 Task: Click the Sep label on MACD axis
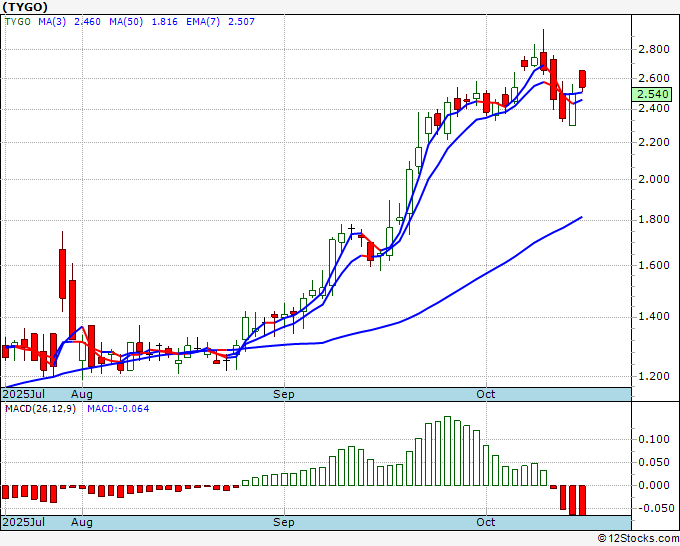coord(284,522)
